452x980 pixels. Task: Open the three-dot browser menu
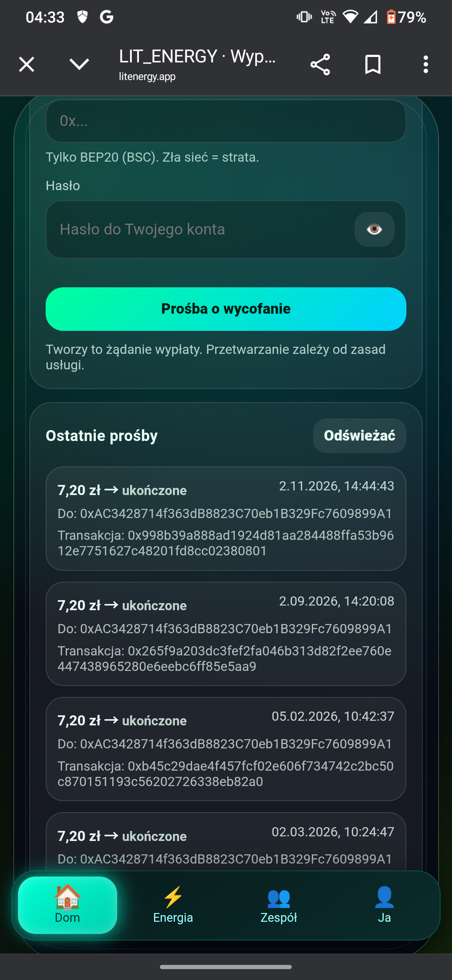[426, 64]
